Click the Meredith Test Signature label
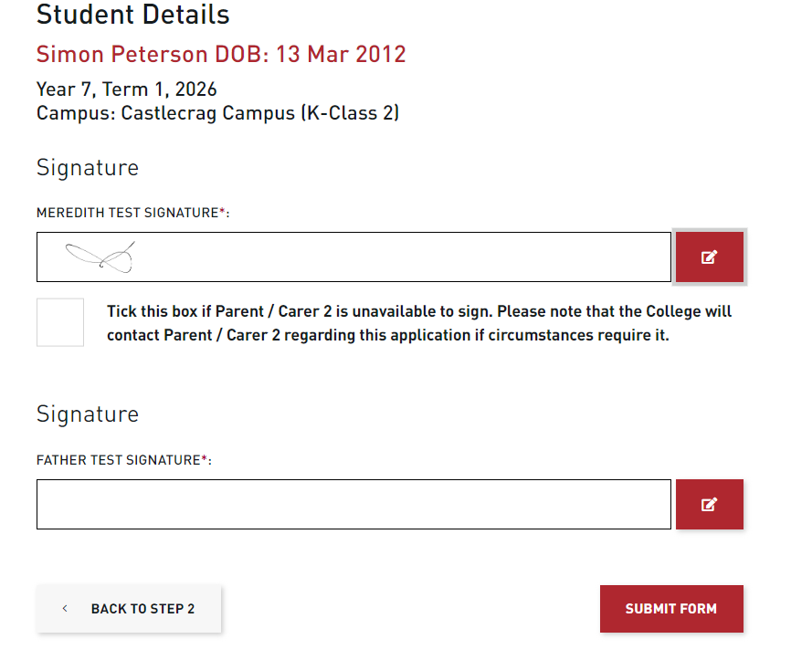 pyautogui.click(x=127, y=213)
